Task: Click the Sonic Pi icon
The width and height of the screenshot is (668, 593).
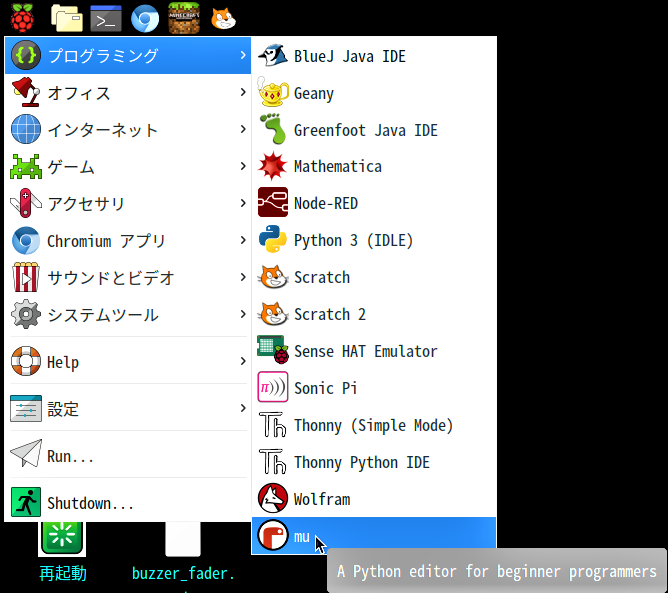Action: tap(273, 387)
